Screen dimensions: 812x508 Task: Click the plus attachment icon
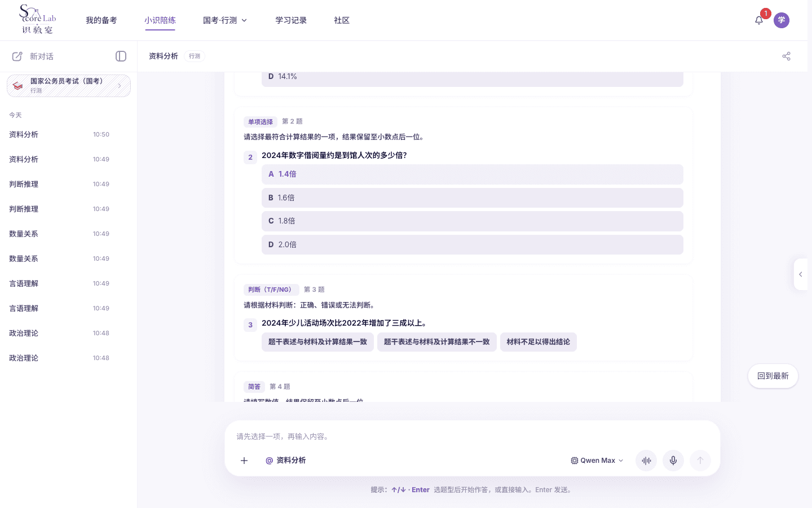(x=244, y=461)
